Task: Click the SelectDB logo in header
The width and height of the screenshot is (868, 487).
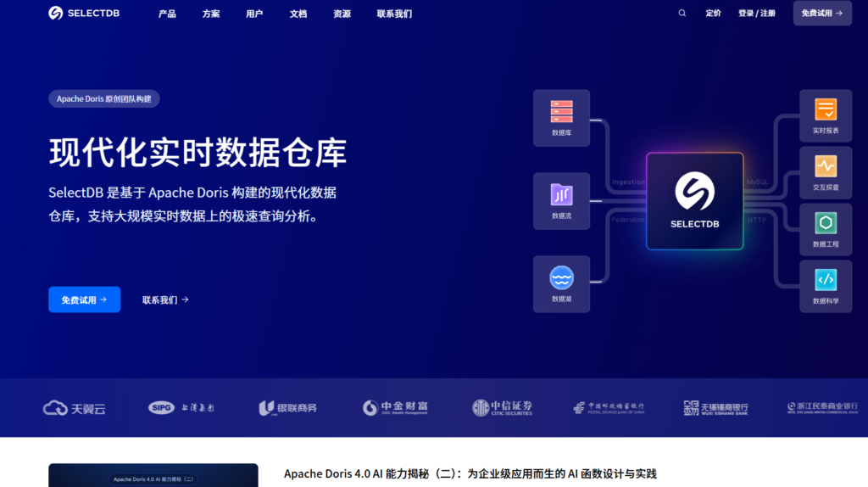Action: 84,14
